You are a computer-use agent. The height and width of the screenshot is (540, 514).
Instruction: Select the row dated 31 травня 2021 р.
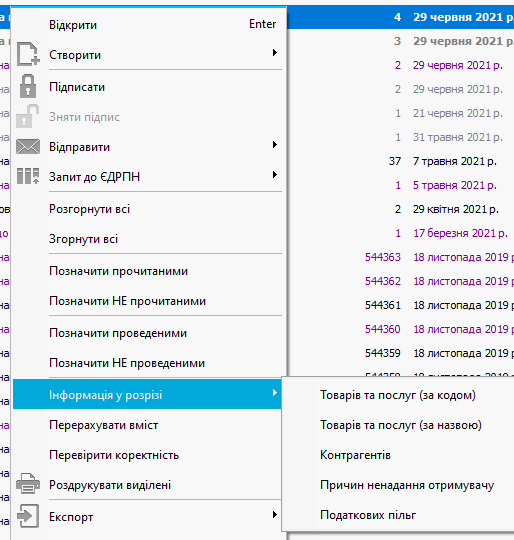(400, 137)
